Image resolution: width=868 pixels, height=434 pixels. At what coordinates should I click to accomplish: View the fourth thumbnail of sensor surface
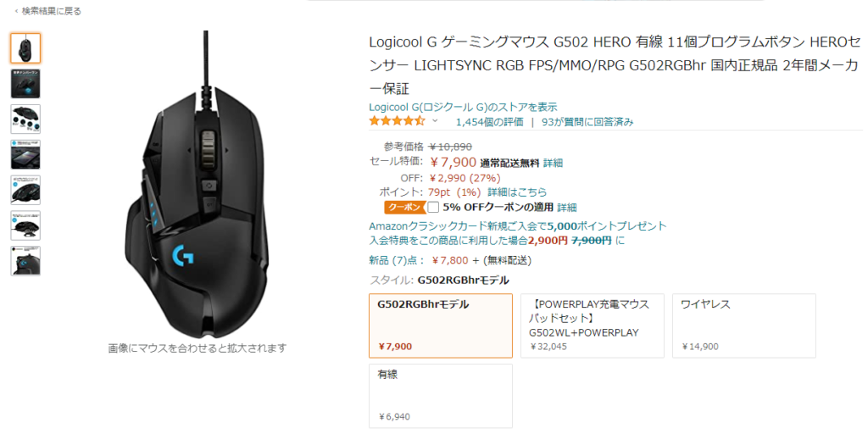point(25,154)
